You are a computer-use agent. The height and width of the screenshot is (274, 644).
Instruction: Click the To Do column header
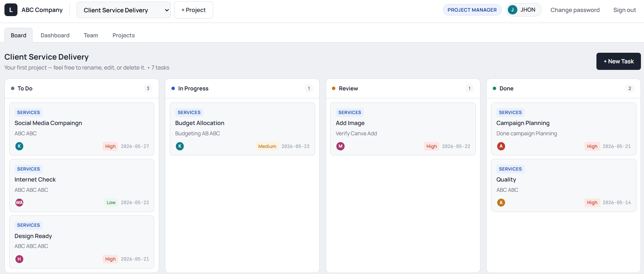coord(82,88)
